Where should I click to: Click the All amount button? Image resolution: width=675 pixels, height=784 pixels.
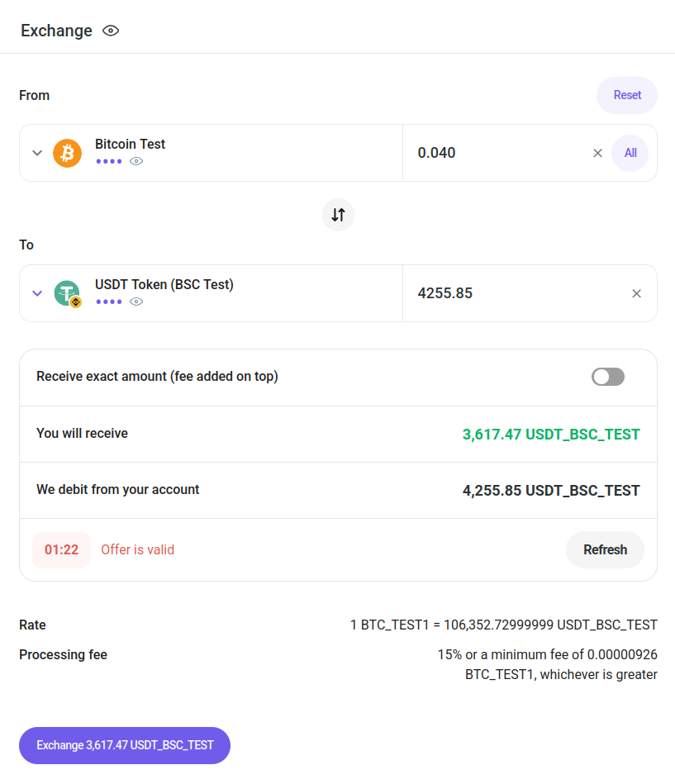pos(630,153)
